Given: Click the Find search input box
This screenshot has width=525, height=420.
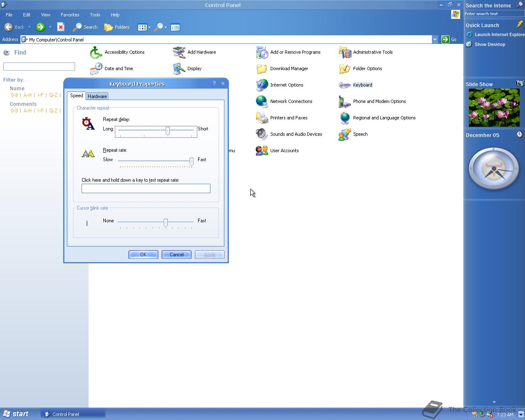Looking at the screenshot, I should point(39,66).
